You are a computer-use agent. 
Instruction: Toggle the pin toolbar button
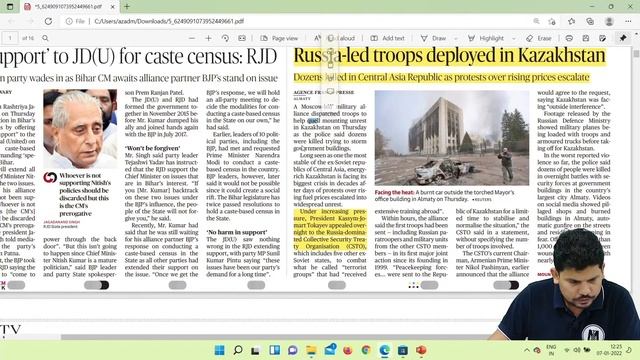coord(623,38)
